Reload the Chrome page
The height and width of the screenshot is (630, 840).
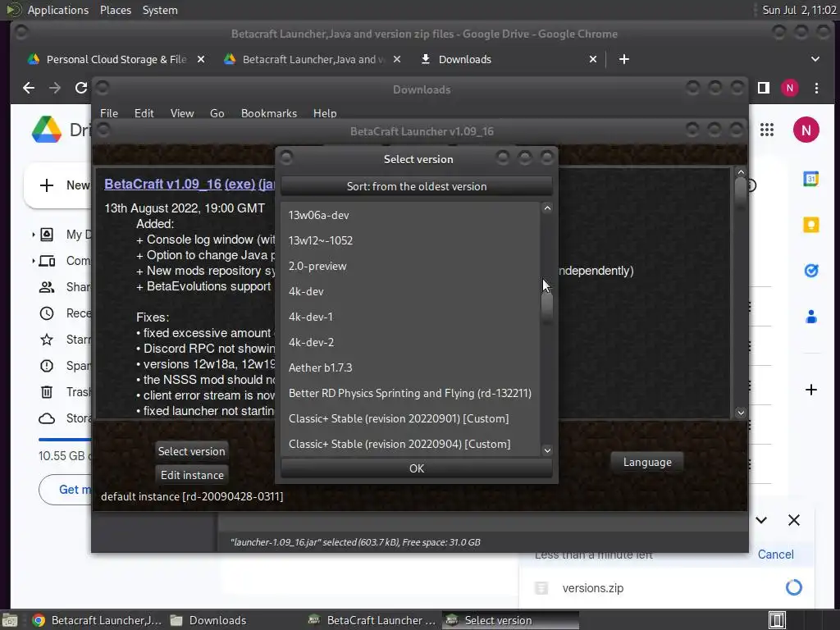pyautogui.click(x=81, y=88)
